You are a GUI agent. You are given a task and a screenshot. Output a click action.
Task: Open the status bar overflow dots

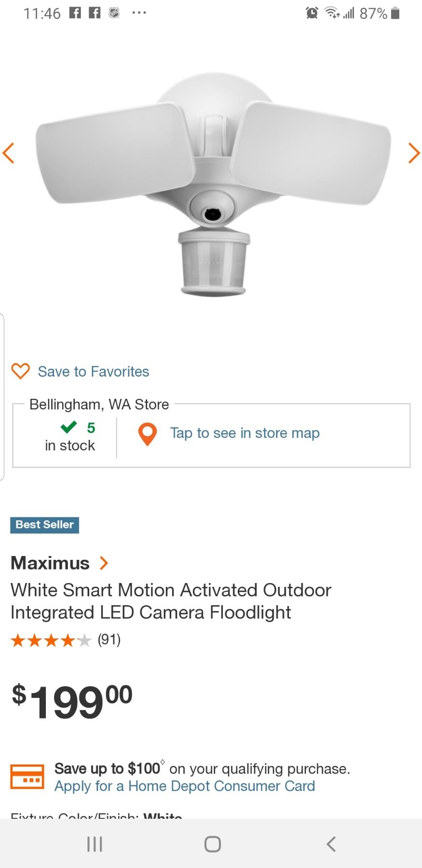pyautogui.click(x=139, y=13)
